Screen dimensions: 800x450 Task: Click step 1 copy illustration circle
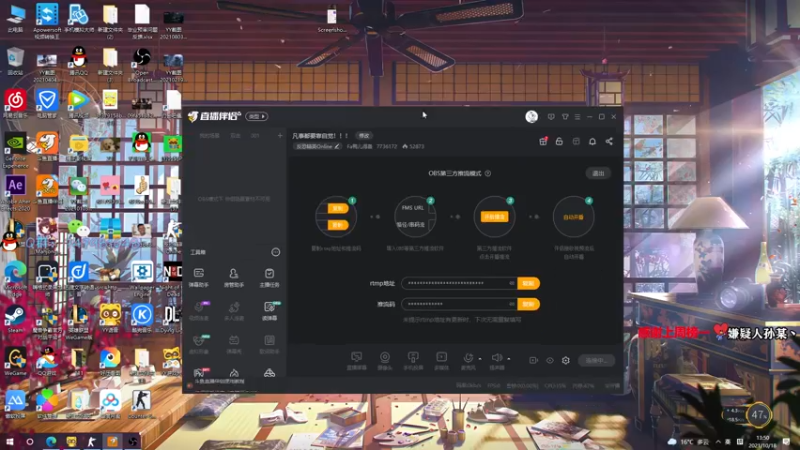[336, 217]
